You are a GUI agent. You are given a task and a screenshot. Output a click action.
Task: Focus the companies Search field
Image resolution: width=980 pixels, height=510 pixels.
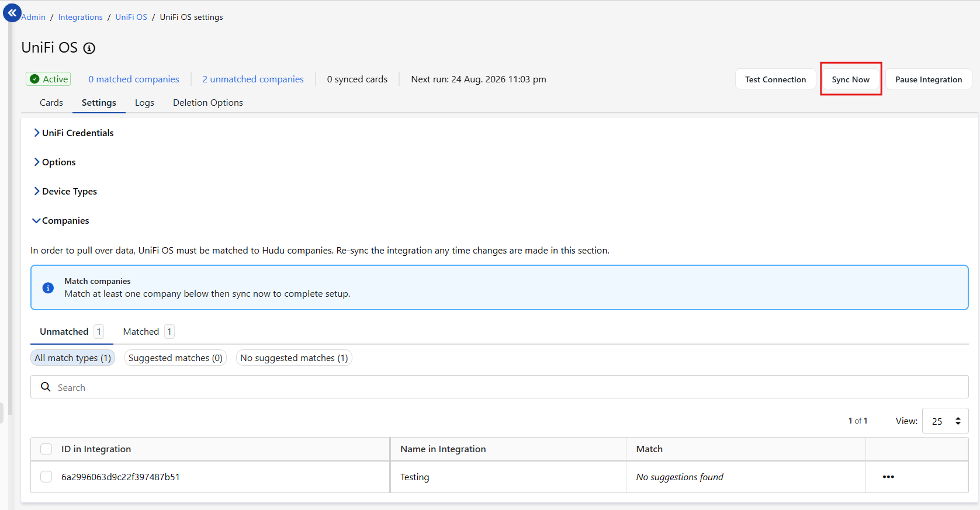pos(500,387)
